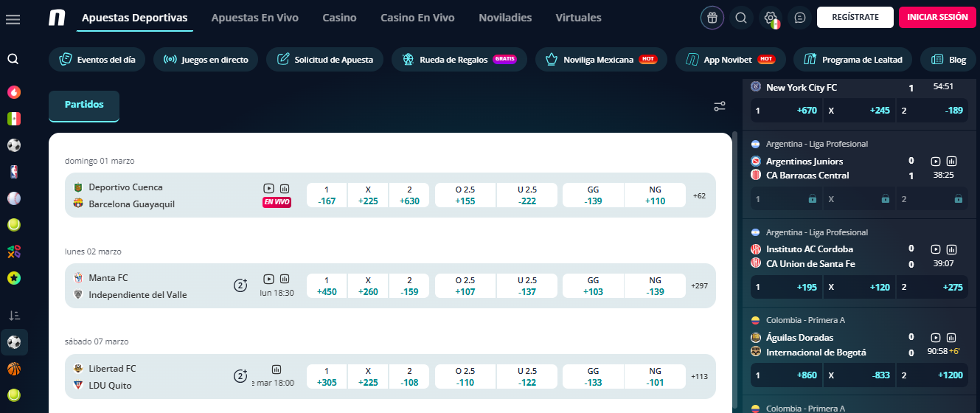The width and height of the screenshot is (980, 413).
Task: Select GG +103 odds for Manta FC match
Action: [x=594, y=286]
